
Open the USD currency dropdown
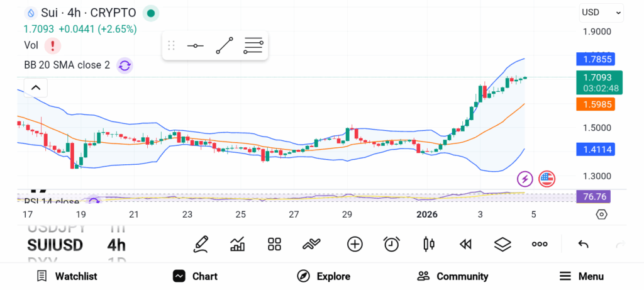coord(601,12)
